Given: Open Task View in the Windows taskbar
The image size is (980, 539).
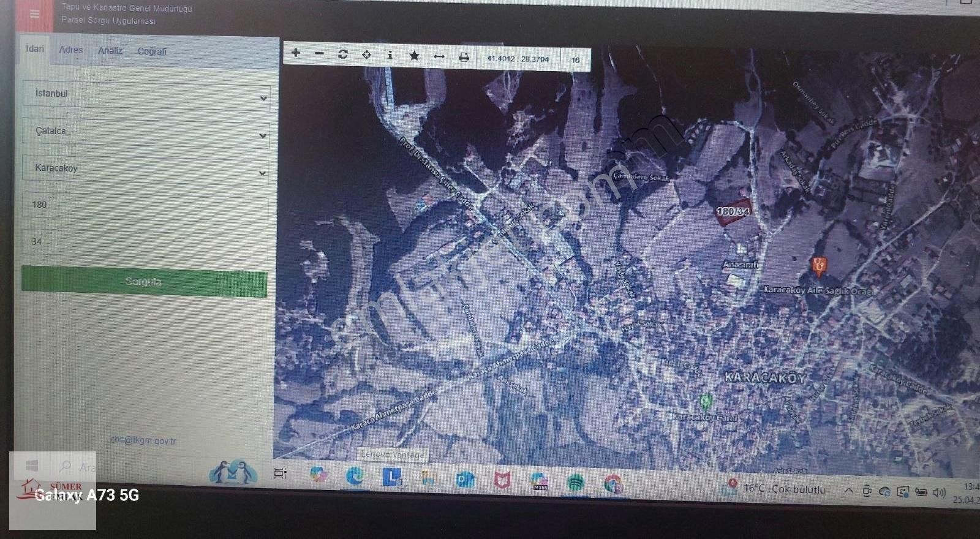Looking at the screenshot, I should [x=281, y=473].
